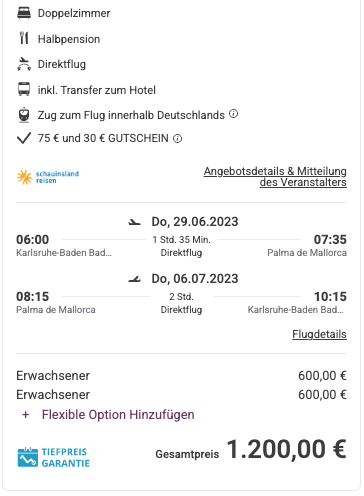Click the departure plane icon for 29.06.2023
Image resolution: width=364 pixels, height=496 pixels.
pyautogui.click(x=135, y=222)
